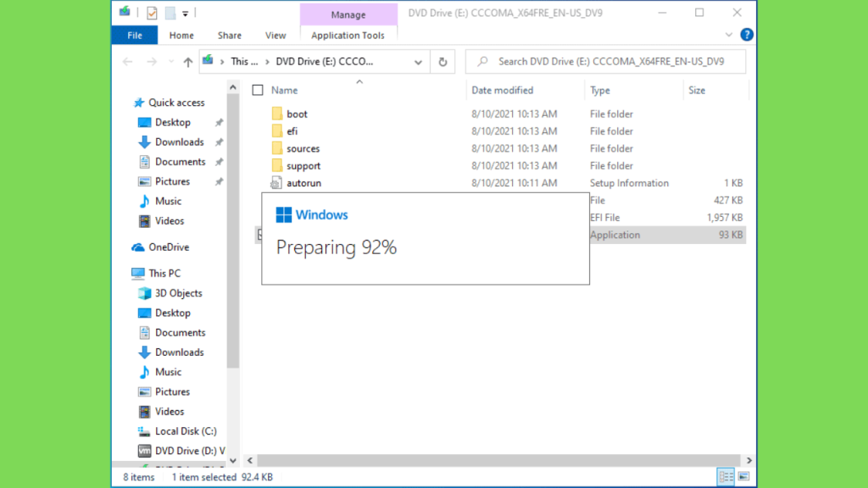Screen dimensions: 868x488
Task: Switch to the View ribbon tab
Action: [275, 36]
